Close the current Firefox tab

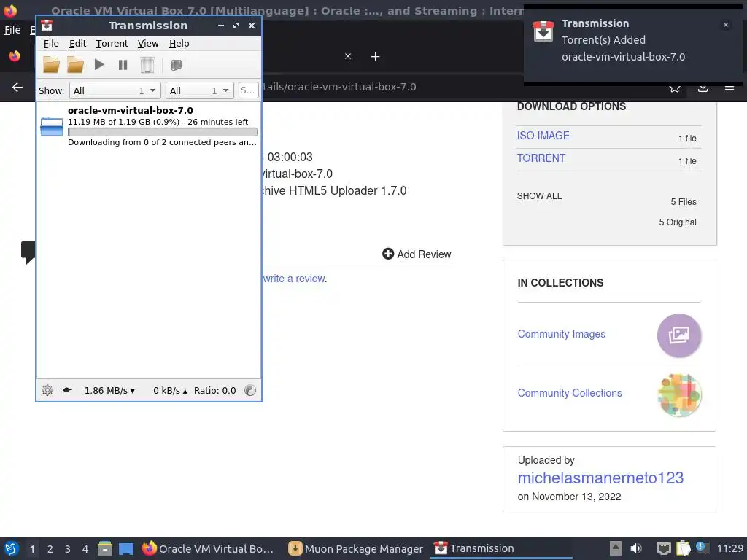point(348,57)
